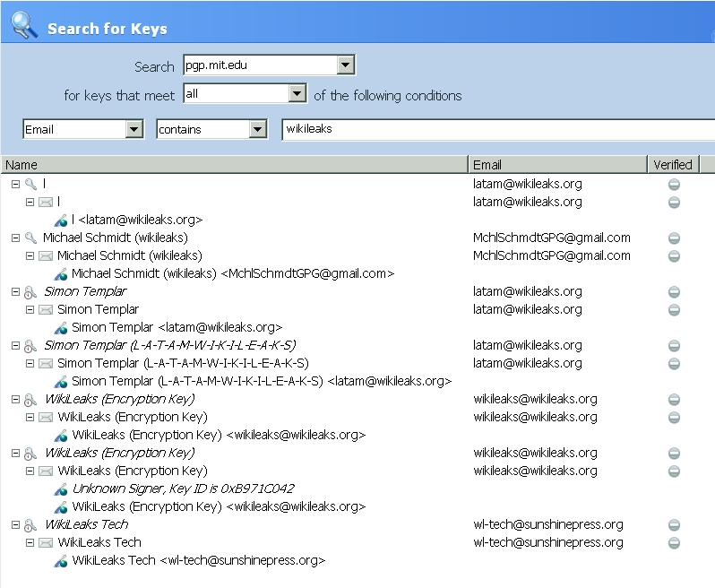The width and height of the screenshot is (715, 588).
Task: Click the key icon beside the top-level 'l' entry
Action: pyautogui.click(x=30, y=184)
